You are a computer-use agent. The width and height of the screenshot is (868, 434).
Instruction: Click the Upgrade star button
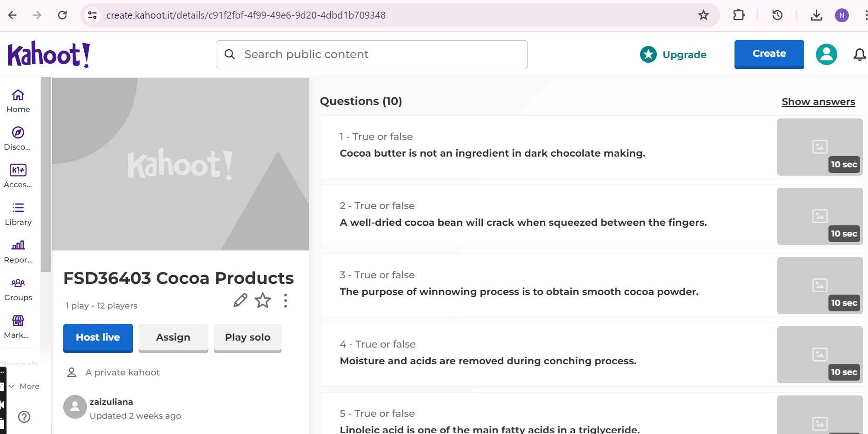(673, 54)
